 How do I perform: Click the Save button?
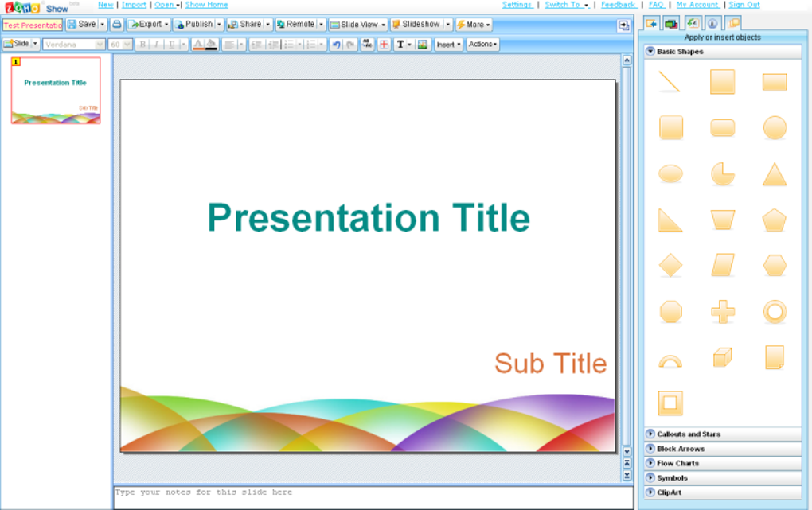pos(82,25)
